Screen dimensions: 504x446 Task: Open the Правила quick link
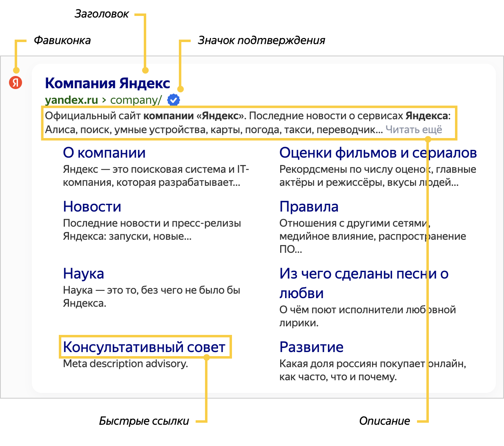pos(309,207)
